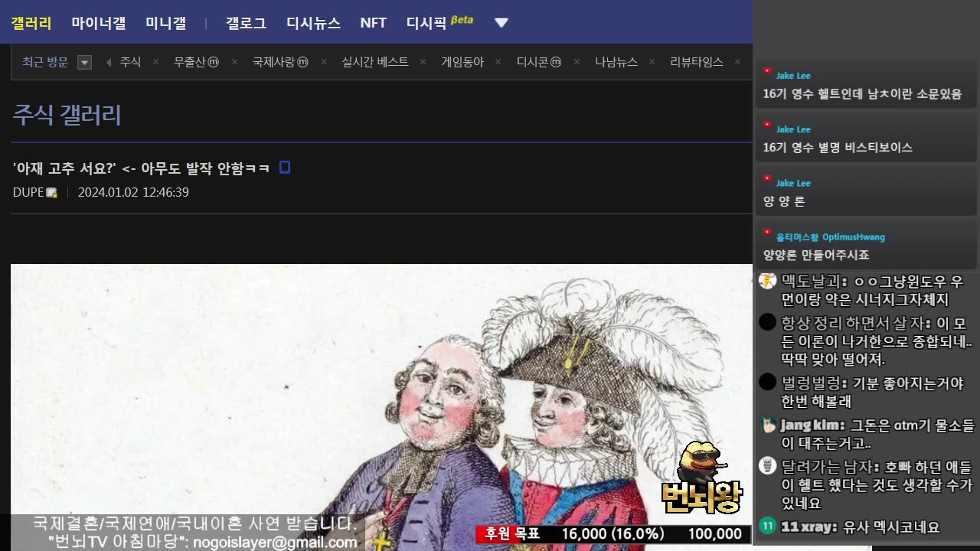This screenshot has height=551, width=980.
Task: Open the 갤로그 menu item
Action: pyautogui.click(x=247, y=23)
